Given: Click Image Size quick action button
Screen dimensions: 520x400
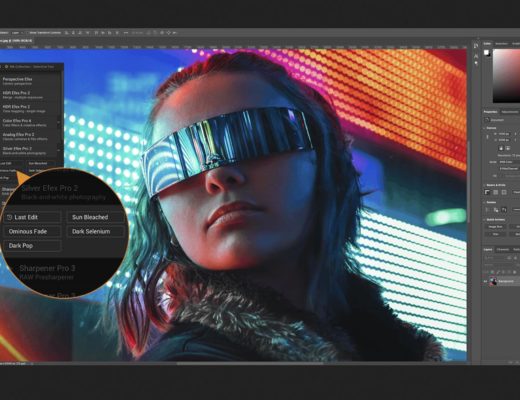Looking at the screenshot, I should 495,227.
